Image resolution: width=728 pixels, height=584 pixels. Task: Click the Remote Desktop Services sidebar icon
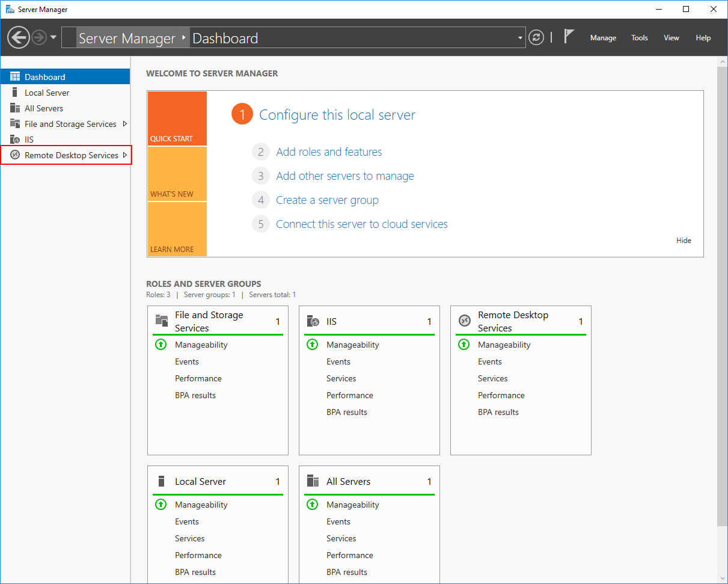tap(15, 155)
